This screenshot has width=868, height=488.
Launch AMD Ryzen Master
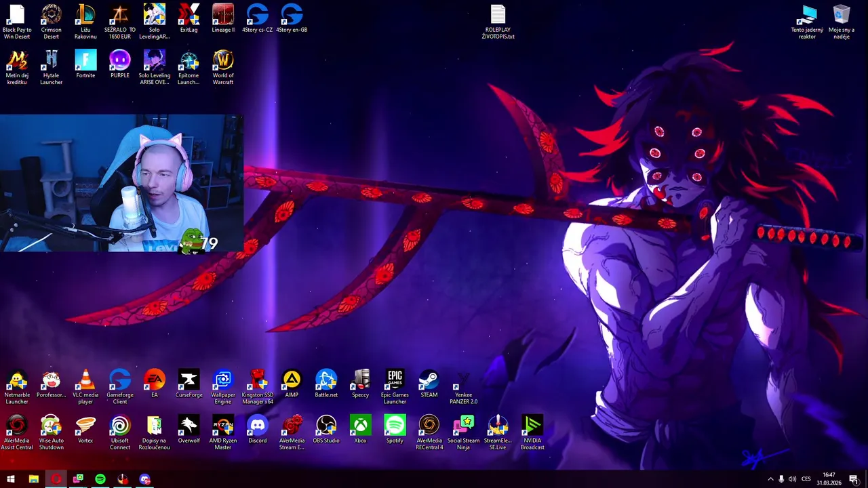223,432
